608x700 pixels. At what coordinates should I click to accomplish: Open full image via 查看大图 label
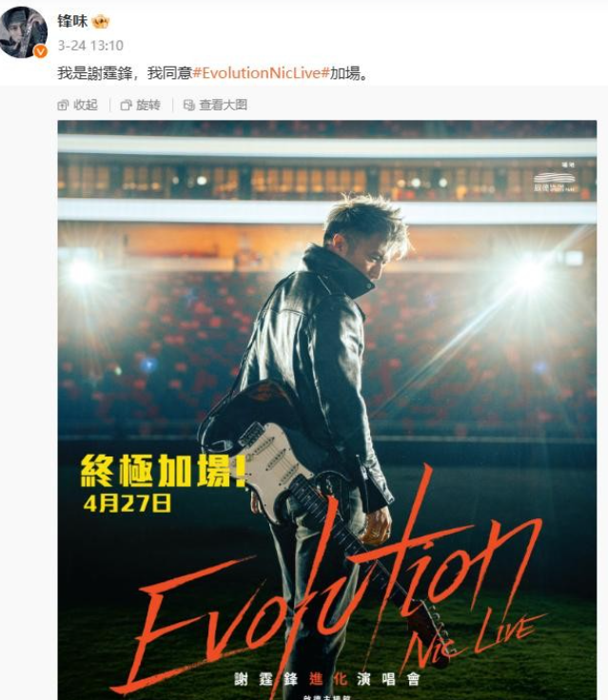pyautogui.click(x=223, y=105)
